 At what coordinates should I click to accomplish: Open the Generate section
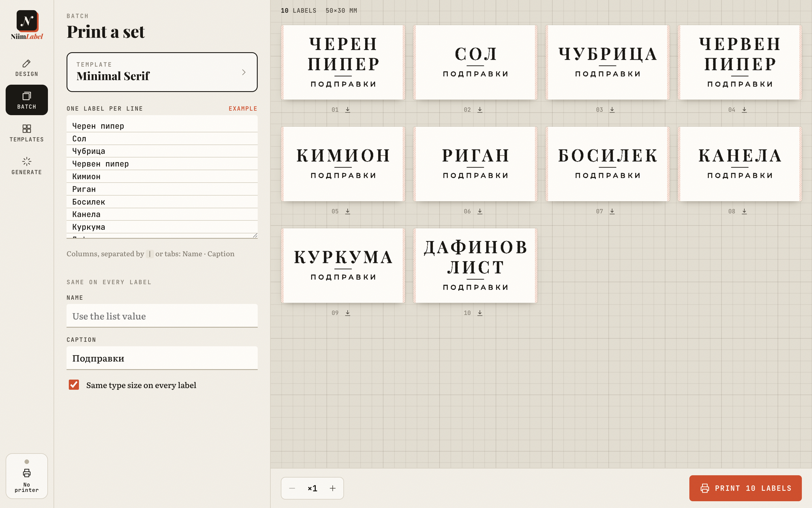click(27, 166)
